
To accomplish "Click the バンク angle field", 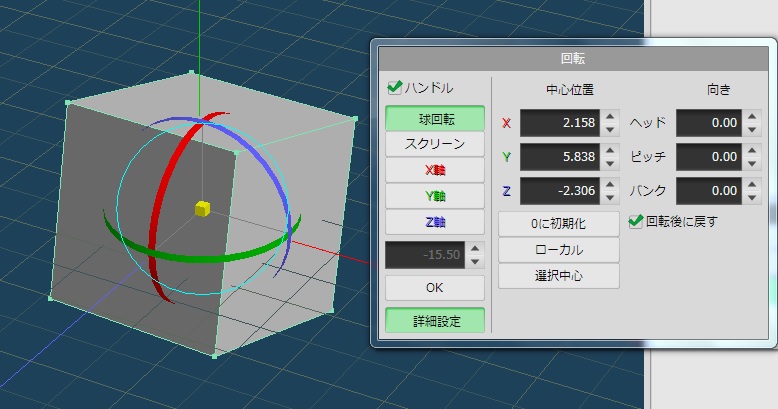I will (x=709, y=191).
